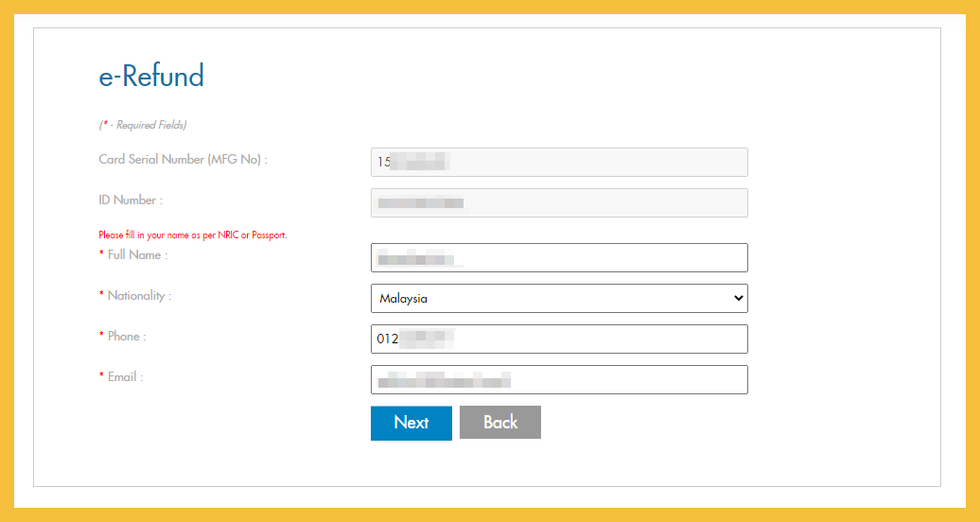Click into the Phone number field

pos(558,339)
